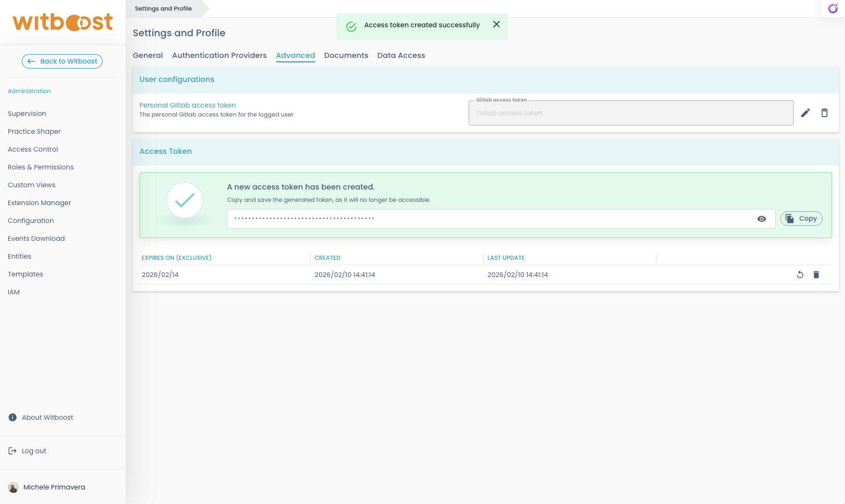Select the Data Access tab
845x504 pixels.
tap(401, 55)
